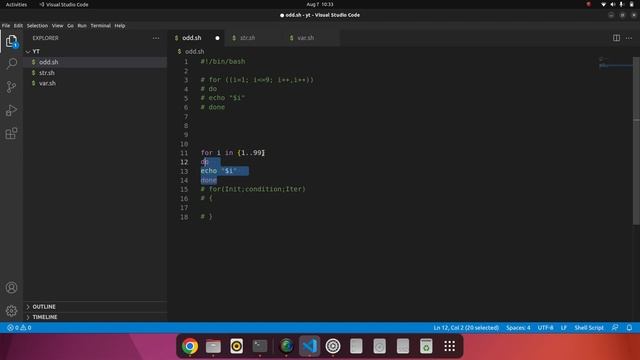Open Explorer views and more actions ellipsis
The width and height of the screenshot is (640, 360).
click(x=156, y=38)
